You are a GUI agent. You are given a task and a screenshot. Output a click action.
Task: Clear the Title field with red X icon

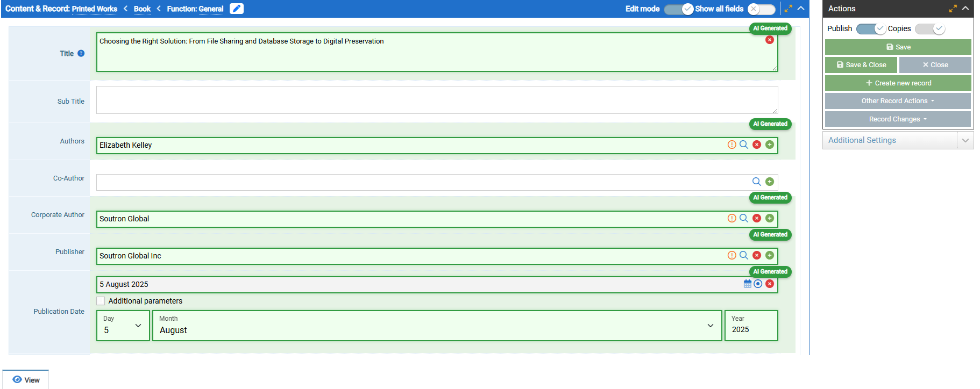pos(770,40)
